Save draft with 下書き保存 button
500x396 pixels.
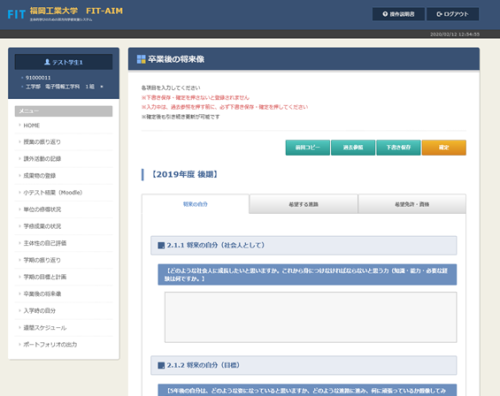coord(398,147)
